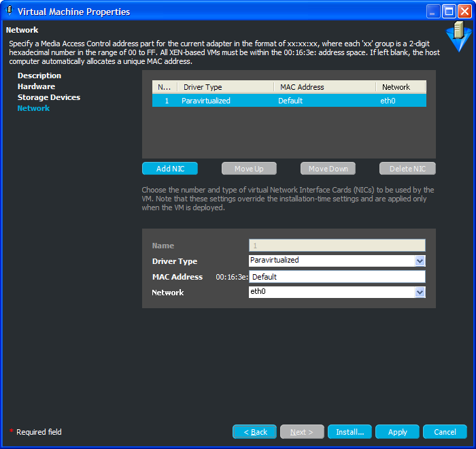Open the Hardware page in sidebar
Viewport: 476px width, 449px height.
pyautogui.click(x=36, y=86)
